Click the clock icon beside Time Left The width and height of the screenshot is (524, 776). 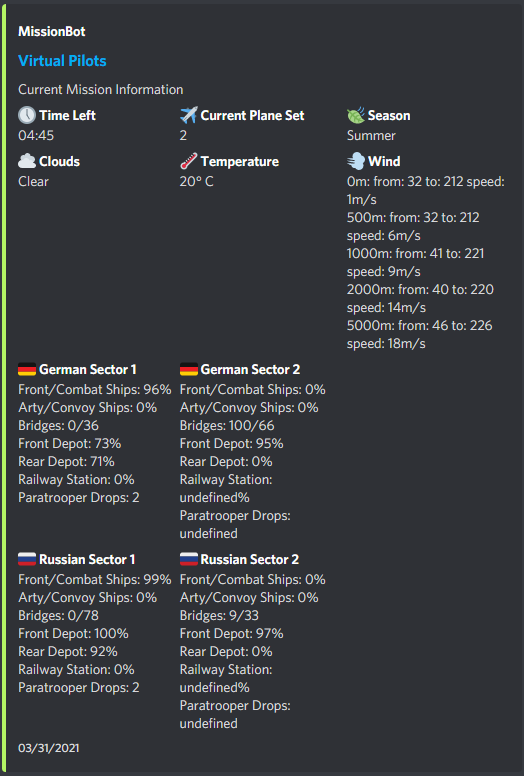[27, 115]
